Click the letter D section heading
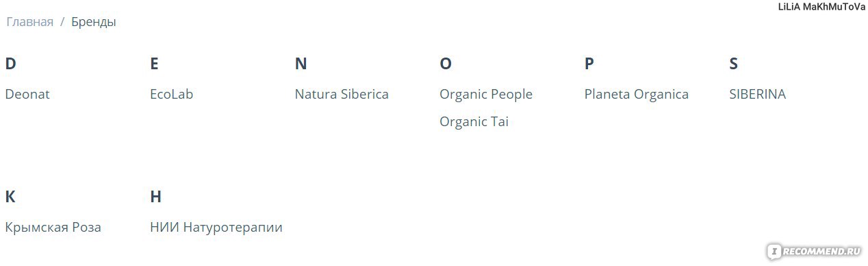The width and height of the screenshot is (868, 266). [10, 64]
